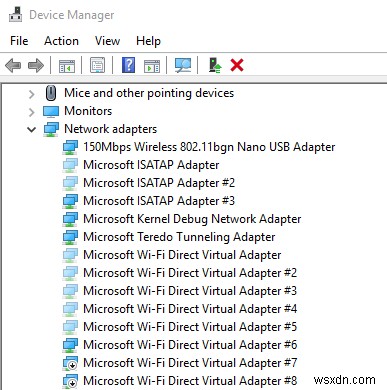Click faded icon of Wi-Fi Direct Virtual Adapter #4
The image size is (387, 390).
(70, 309)
